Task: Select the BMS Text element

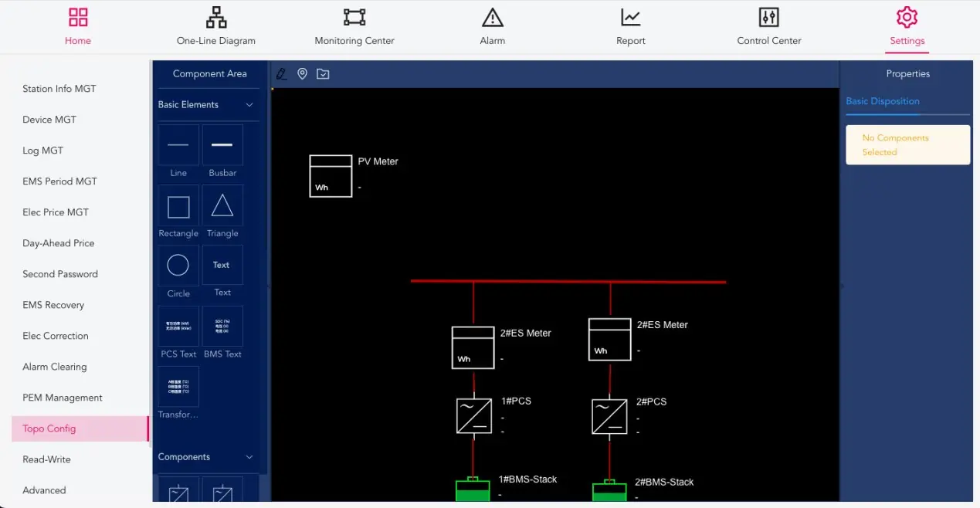Action: point(222,326)
